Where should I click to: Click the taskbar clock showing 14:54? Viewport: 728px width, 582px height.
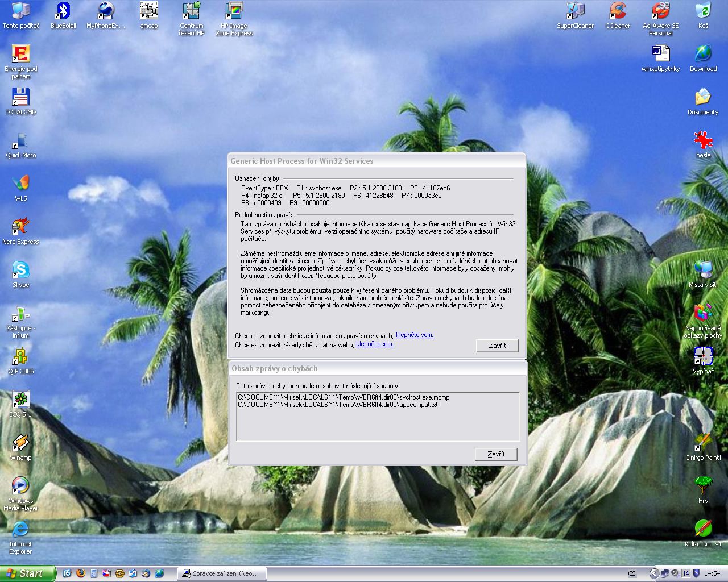pyautogui.click(x=712, y=573)
